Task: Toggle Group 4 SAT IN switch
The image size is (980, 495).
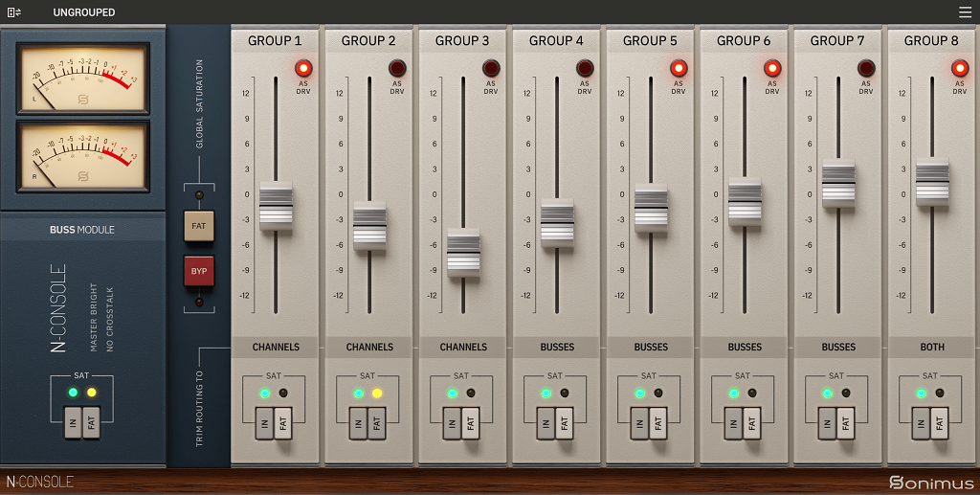Action: (x=546, y=423)
